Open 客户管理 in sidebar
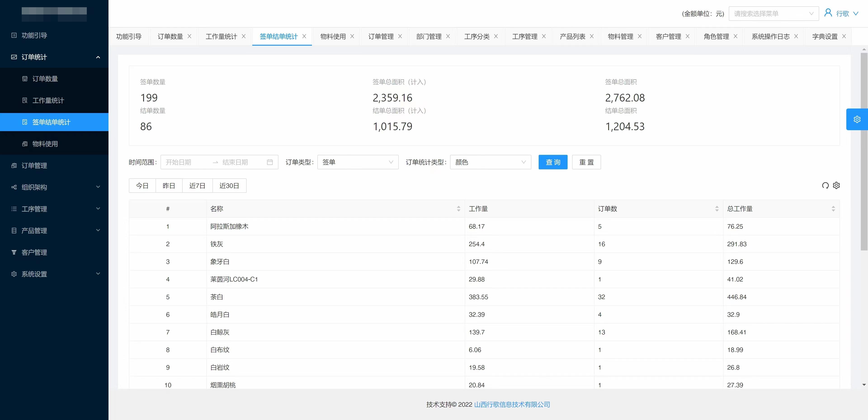 click(x=54, y=252)
